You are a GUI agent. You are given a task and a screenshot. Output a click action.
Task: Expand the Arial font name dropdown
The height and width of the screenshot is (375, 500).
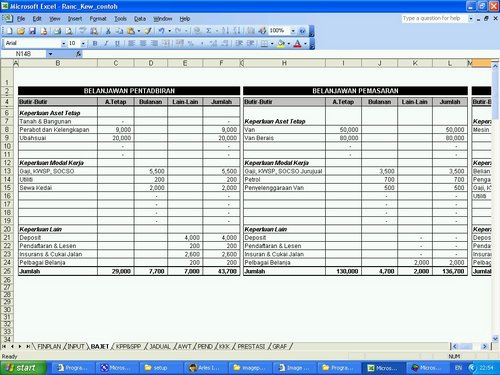(x=63, y=43)
